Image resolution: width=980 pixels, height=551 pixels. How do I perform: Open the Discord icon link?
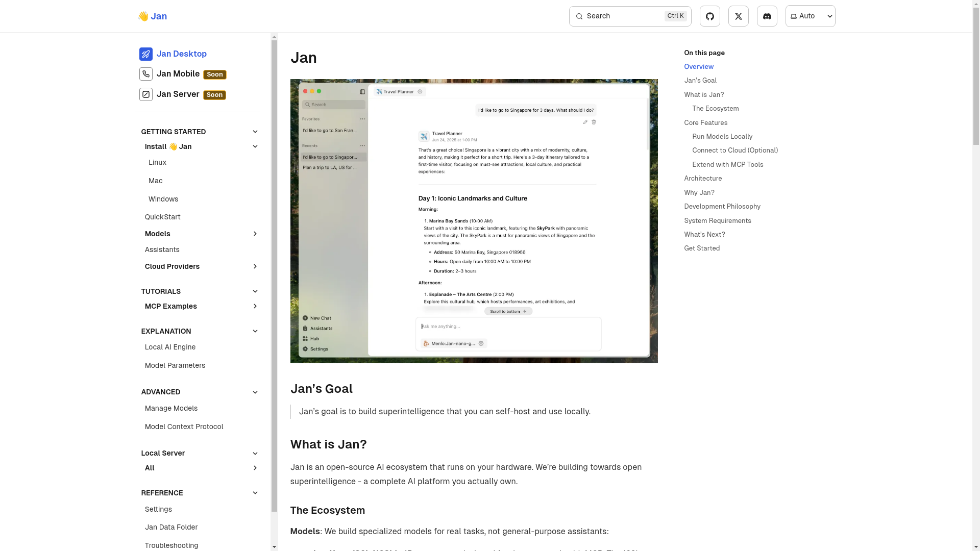(767, 16)
